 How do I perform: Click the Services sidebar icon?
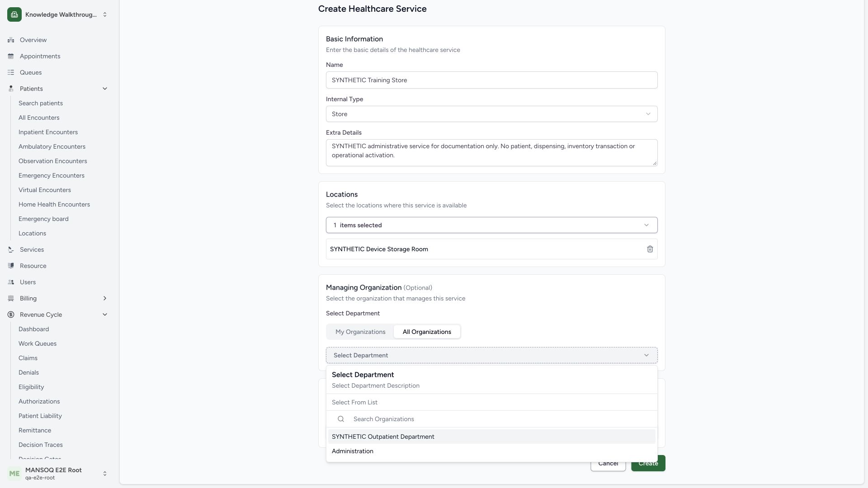click(11, 249)
